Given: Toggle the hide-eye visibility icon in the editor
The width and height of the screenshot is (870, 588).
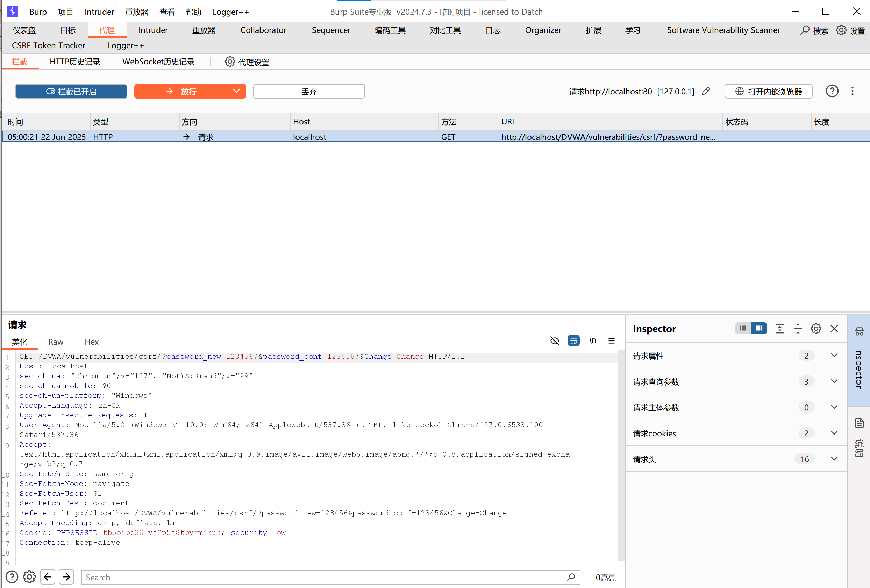Looking at the screenshot, I should click(x=555, y=340).
